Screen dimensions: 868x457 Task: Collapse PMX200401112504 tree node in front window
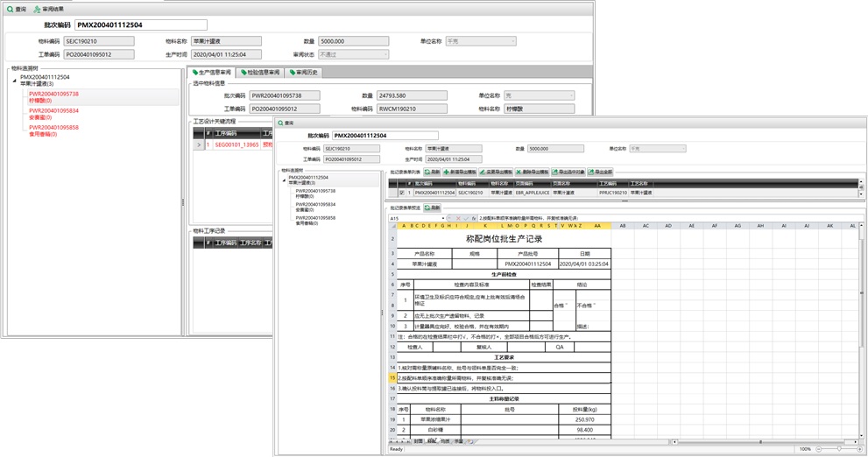(284, 180)
